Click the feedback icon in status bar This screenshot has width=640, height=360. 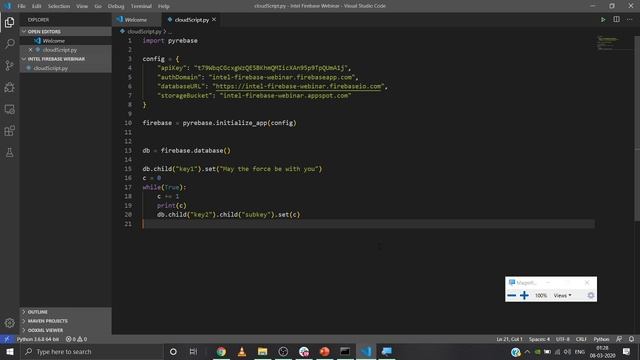tap(619, 339)
